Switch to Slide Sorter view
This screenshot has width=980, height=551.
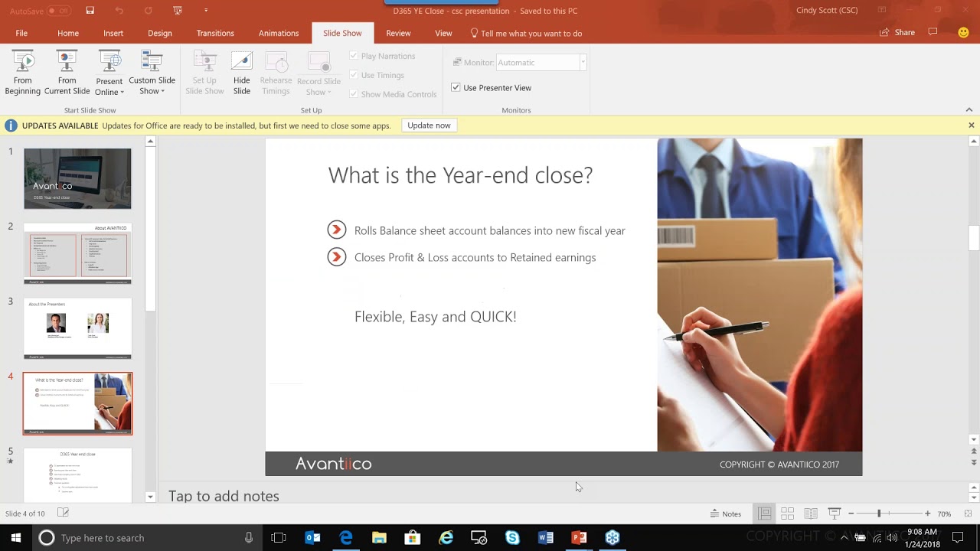787,514
